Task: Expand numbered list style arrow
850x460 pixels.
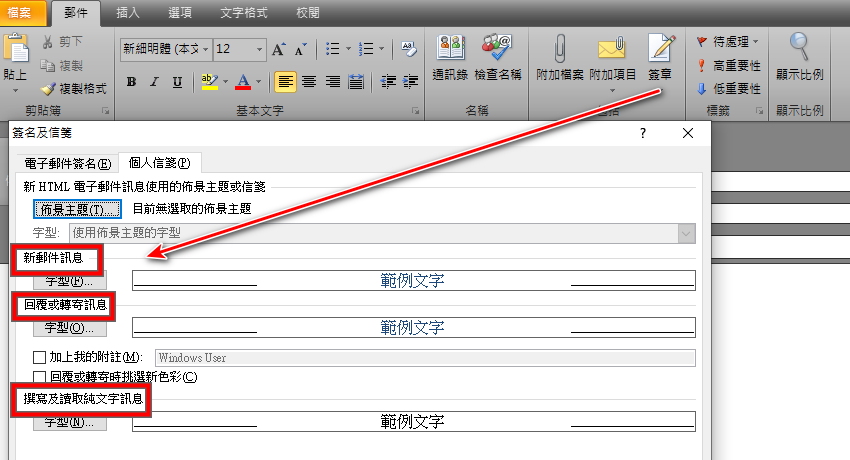Action: 382,49
